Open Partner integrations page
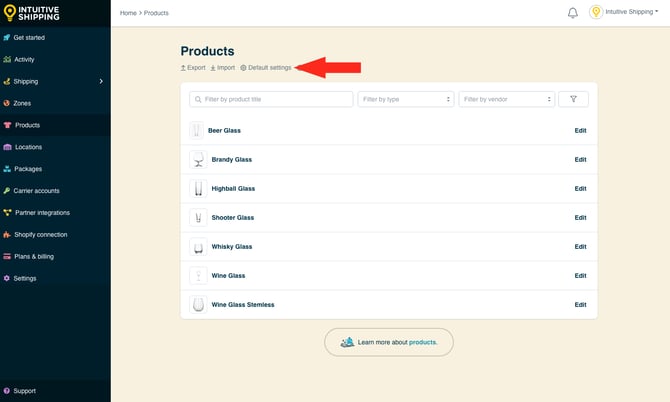Screen dimensions: 670x402 coord(42,212)
